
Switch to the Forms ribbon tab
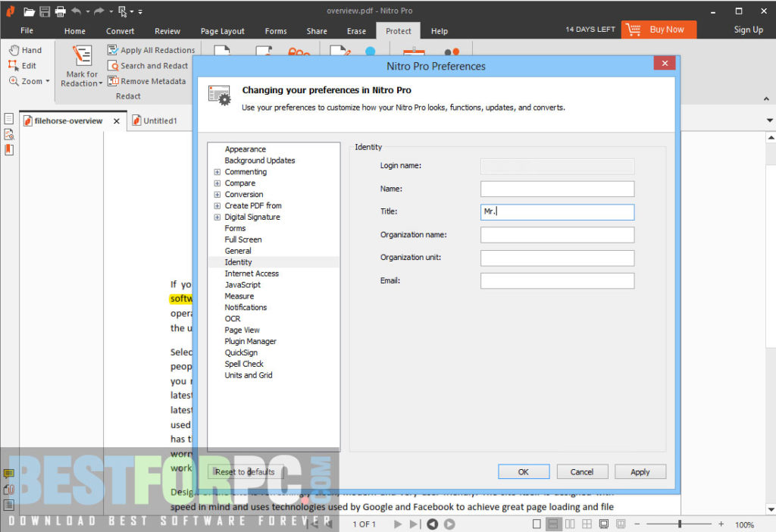(276, 30)
